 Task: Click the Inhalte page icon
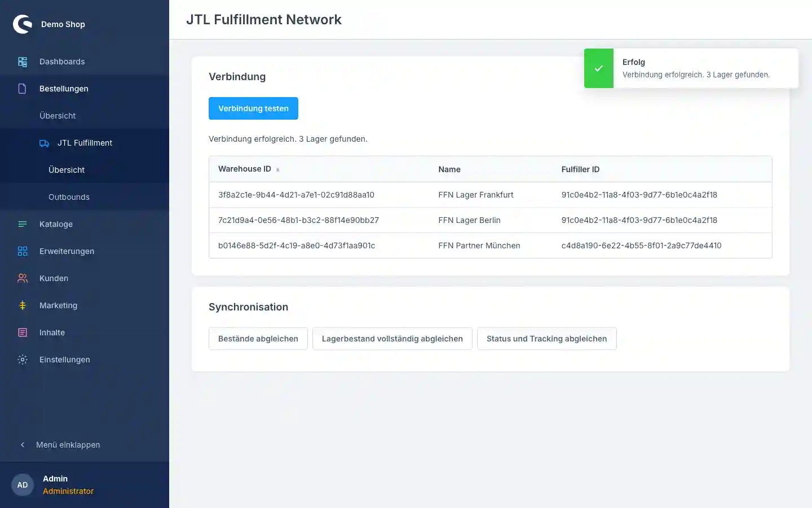23,332
